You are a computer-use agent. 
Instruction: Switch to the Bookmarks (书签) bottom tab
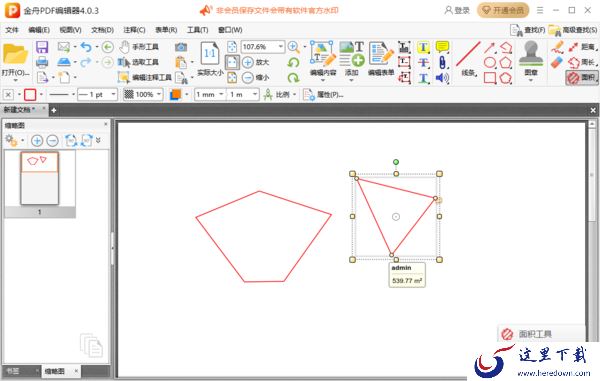13,371
